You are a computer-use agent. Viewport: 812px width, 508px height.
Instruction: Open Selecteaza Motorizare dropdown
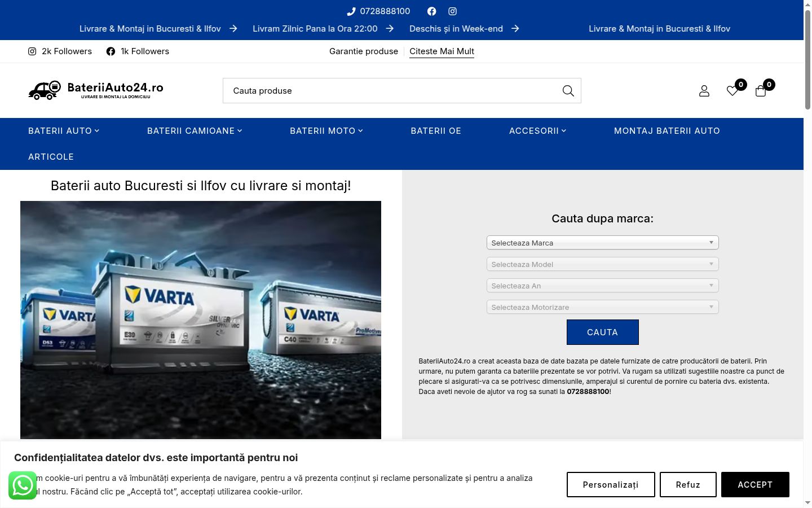click(602, 307)
